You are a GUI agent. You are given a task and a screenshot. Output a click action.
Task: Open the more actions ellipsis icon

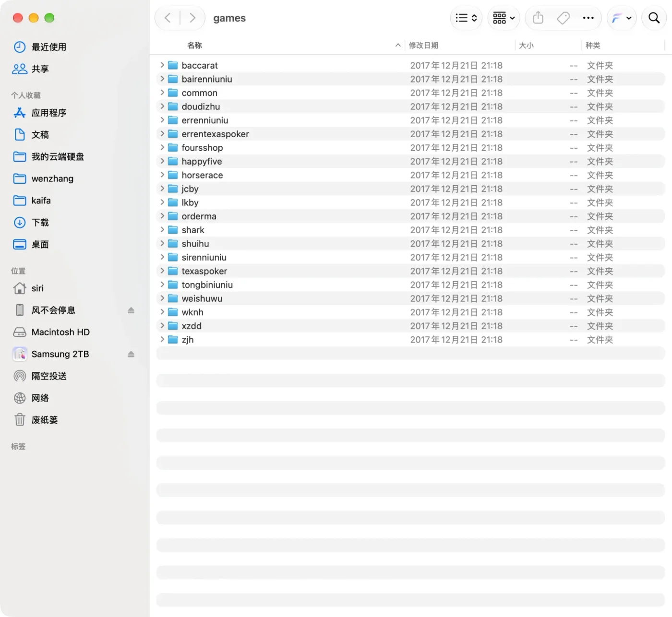pos(588,18)
